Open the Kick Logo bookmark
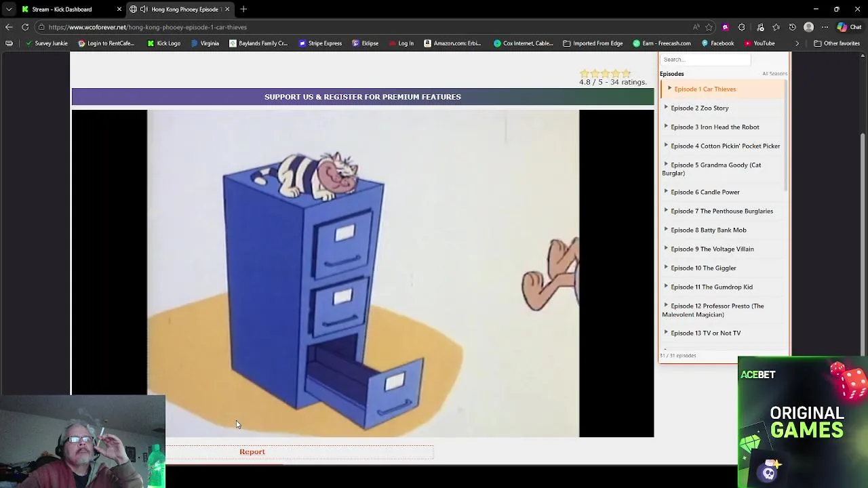 [163, 43]
